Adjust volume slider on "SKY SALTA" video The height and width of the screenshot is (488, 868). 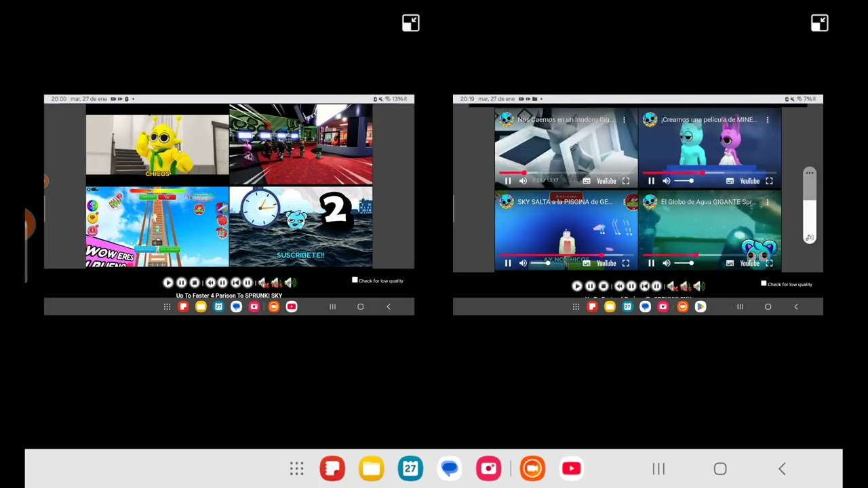540,263
